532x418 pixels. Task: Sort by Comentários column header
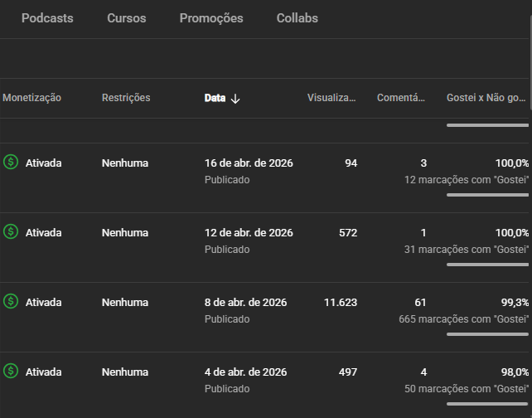pyautogui.click(x=401, y=98)
